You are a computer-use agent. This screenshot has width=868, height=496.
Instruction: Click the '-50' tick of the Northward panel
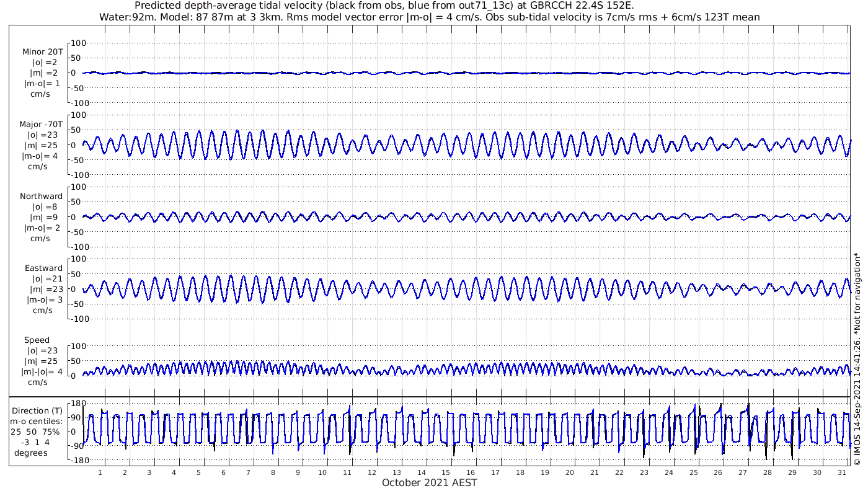77,232
